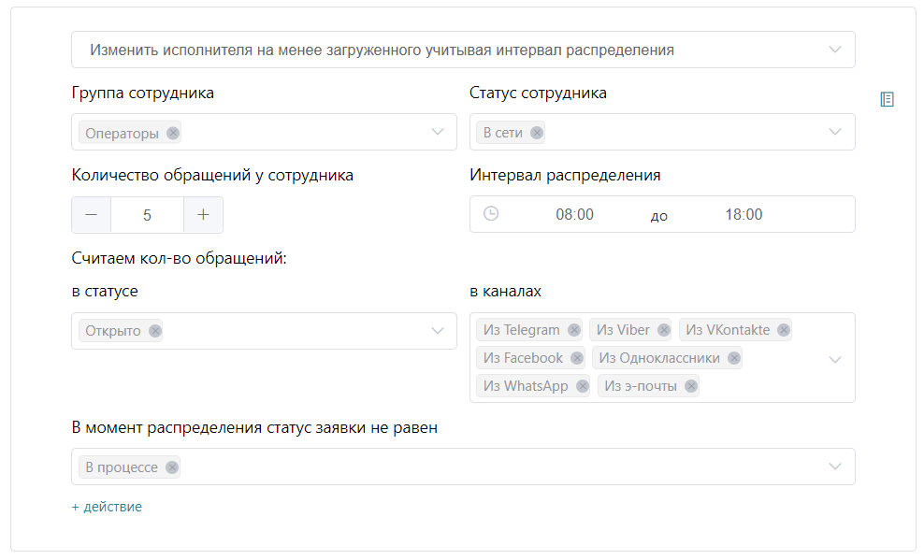The width and height of the screenshot is (924, 560).
Task: Click the documentation book icon on right
Action: click(887, 99)
